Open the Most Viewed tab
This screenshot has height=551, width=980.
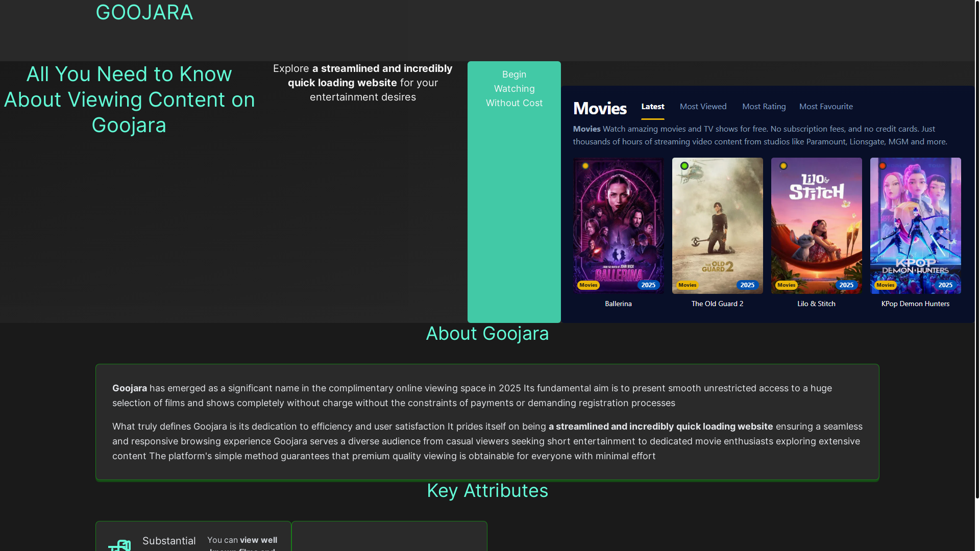703,107
